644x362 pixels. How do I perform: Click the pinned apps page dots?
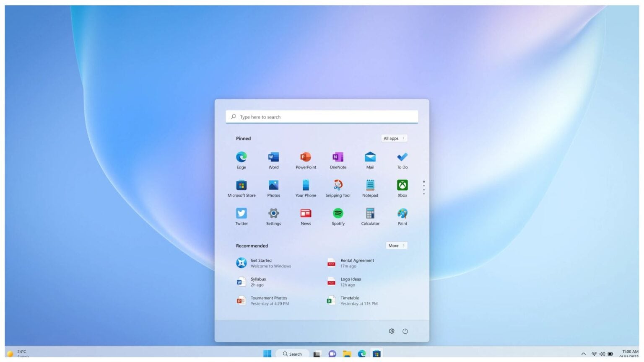coord(424,188)
